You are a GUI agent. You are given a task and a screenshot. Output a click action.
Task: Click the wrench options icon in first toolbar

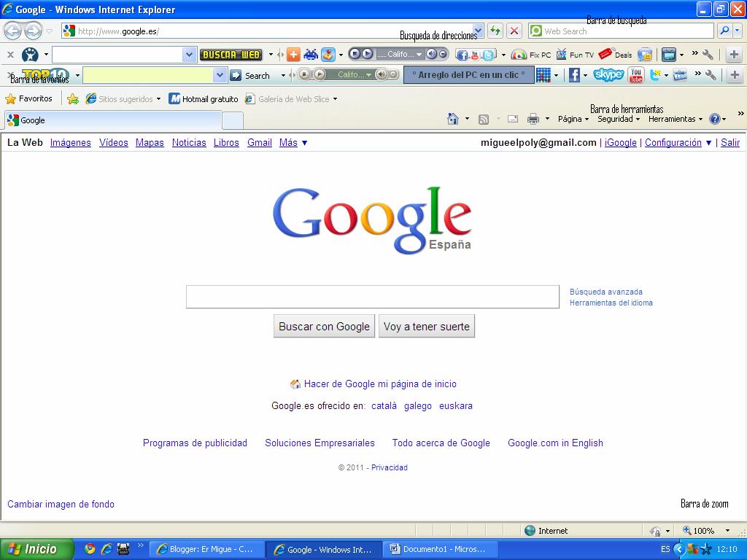coord(708,55)
